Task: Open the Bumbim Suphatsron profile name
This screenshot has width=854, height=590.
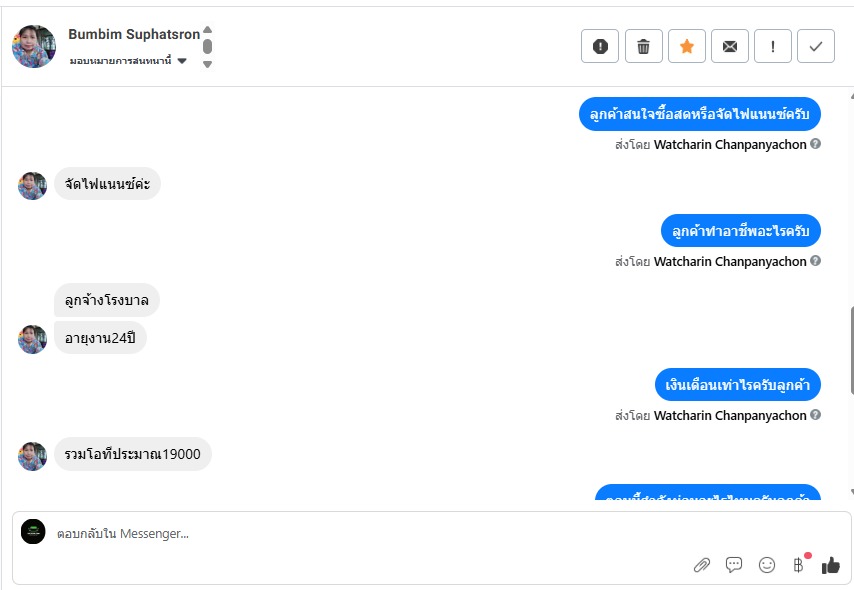Action: [134, 34]
